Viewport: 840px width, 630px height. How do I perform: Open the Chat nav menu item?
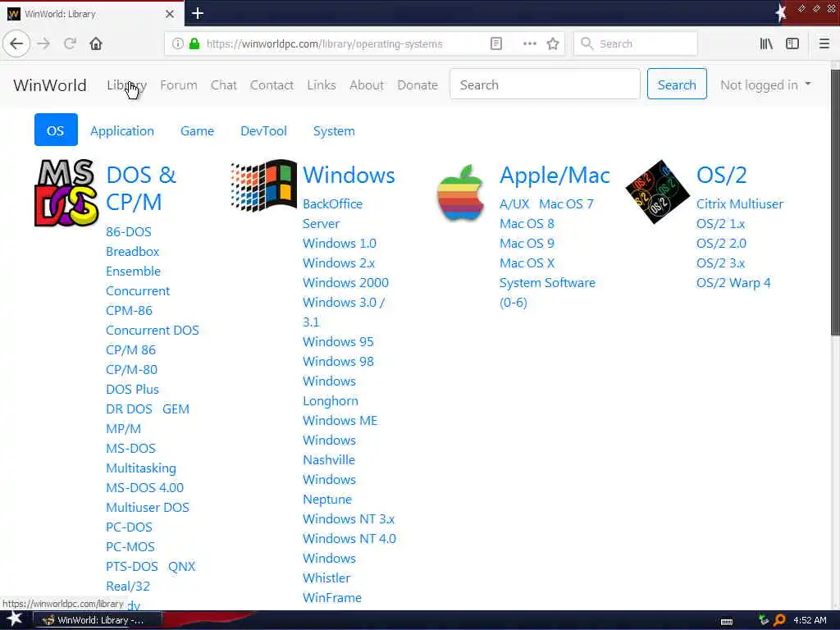click(x=223, y=84)
